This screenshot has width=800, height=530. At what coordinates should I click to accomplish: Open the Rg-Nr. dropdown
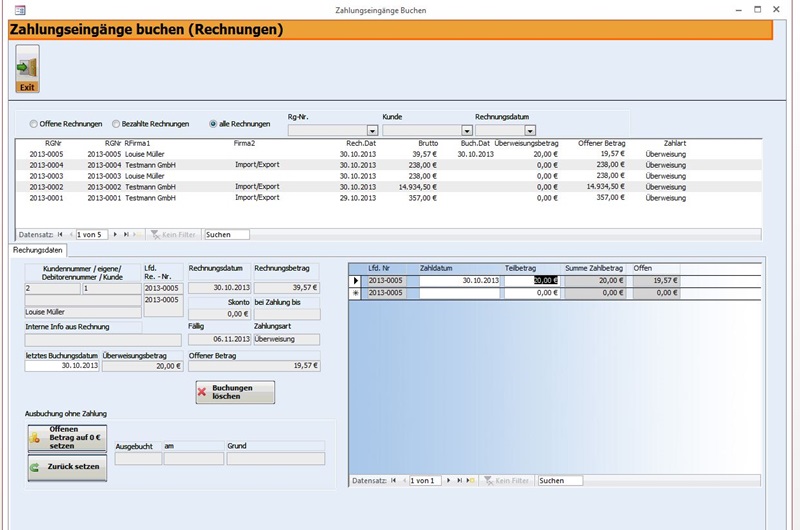tap(372, 131)
